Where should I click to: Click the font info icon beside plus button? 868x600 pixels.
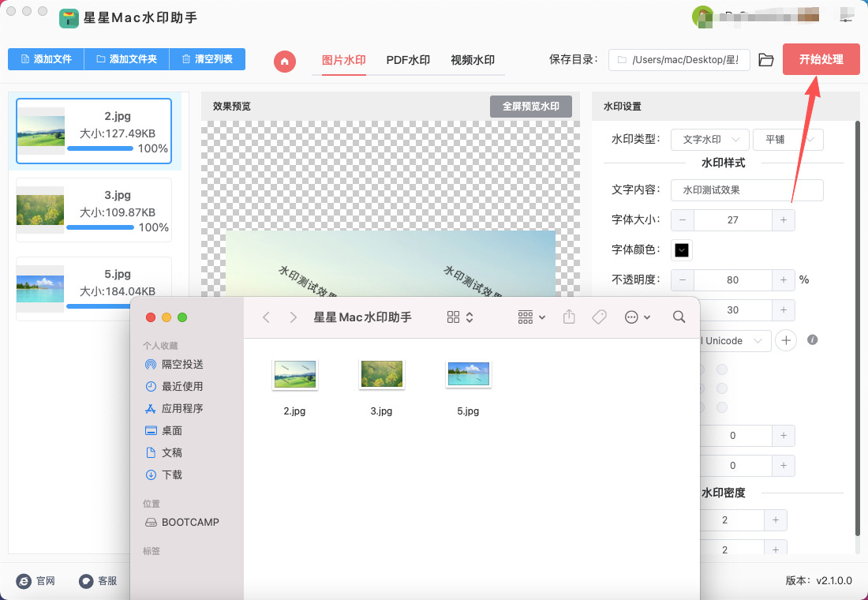[x=812, y=340]
